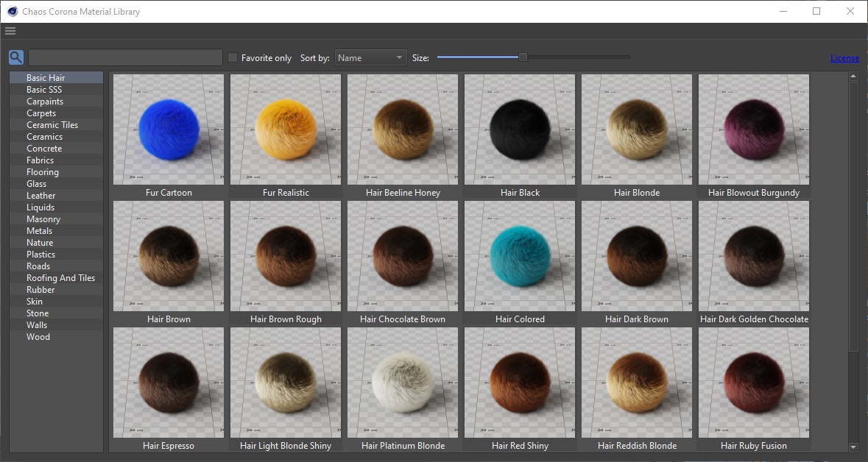Open the Flooring category
Viewport: 868px width, 462px height.
point(56,172)
